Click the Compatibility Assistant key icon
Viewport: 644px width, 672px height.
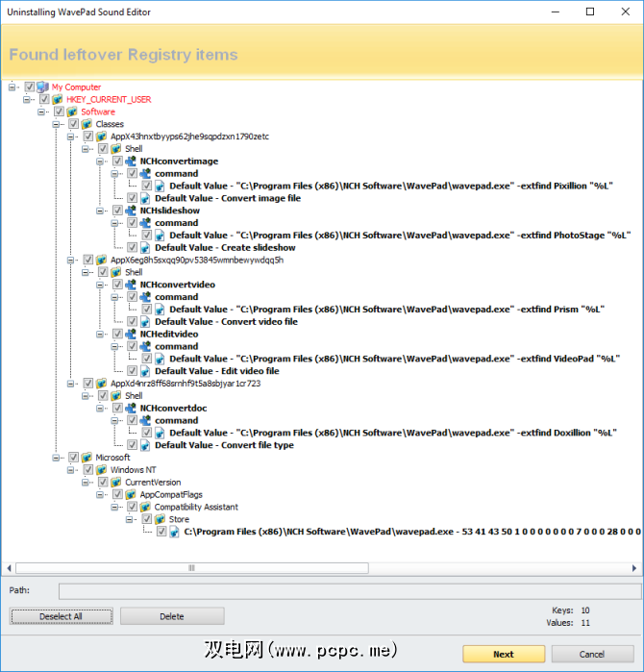145,507
